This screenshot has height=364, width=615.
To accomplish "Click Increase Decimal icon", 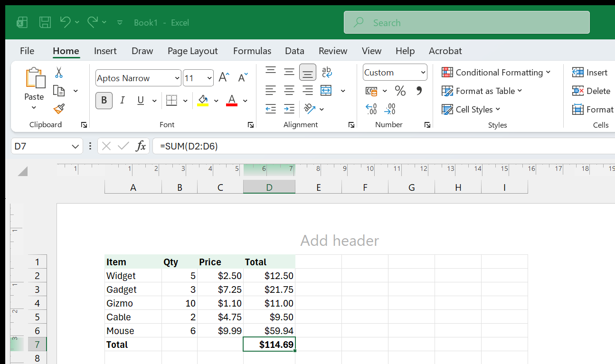I will [371, 109].
